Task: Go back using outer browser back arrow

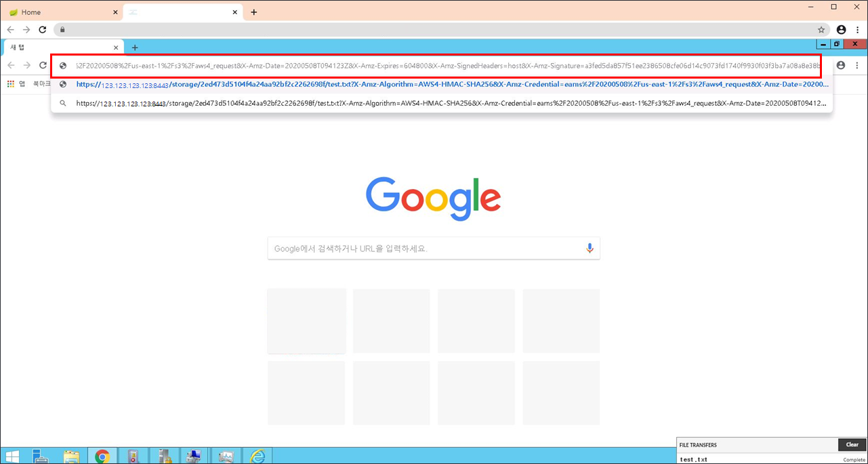Action: coord(10,30)
